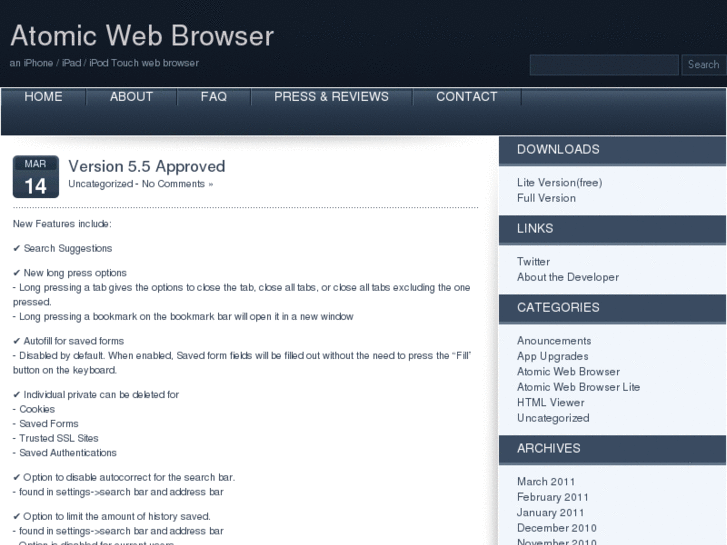The height and width of the screenshot is (545, 727).
Task: Open About the Developer link
Action: 568,277
